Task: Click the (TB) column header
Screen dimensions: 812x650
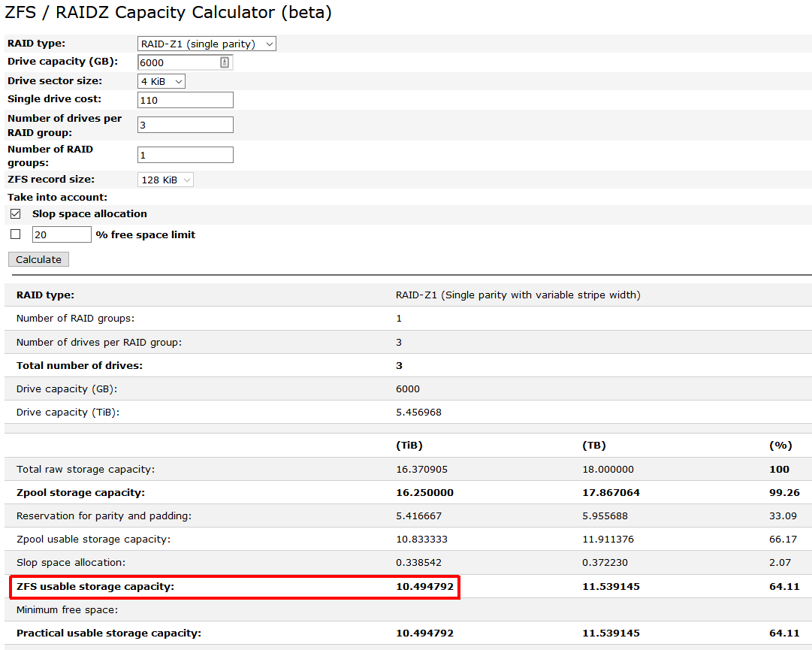Action: point(594,446)
